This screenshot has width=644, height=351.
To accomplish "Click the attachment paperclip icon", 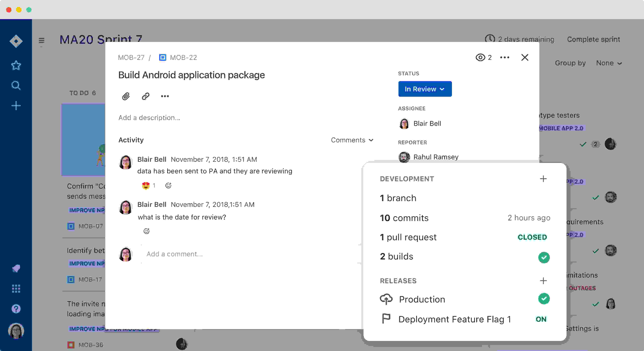I will point(126,96).
